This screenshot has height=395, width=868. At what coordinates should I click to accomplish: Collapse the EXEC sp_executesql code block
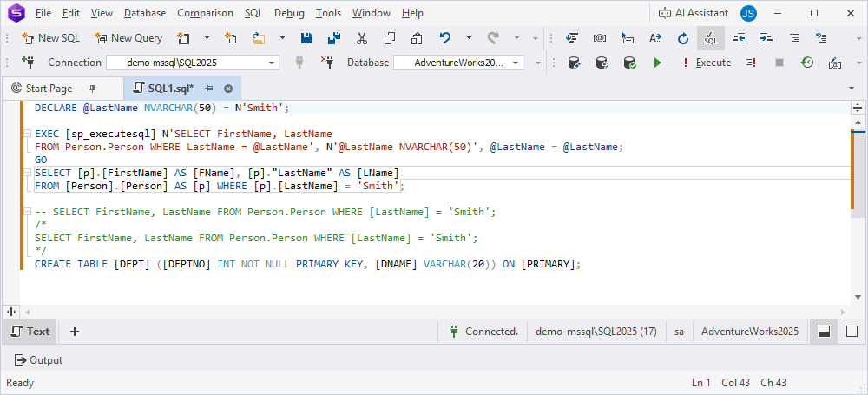27,134
